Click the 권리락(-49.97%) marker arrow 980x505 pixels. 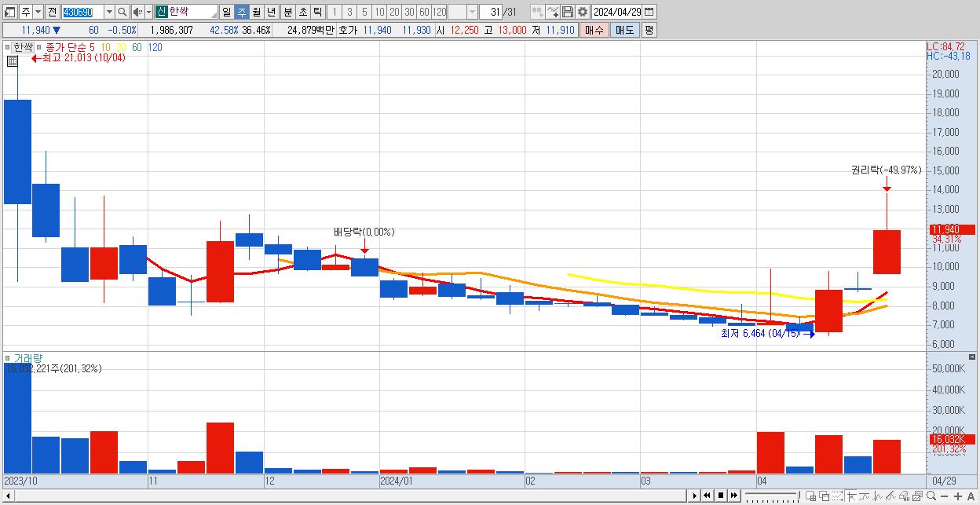[887, 185]
